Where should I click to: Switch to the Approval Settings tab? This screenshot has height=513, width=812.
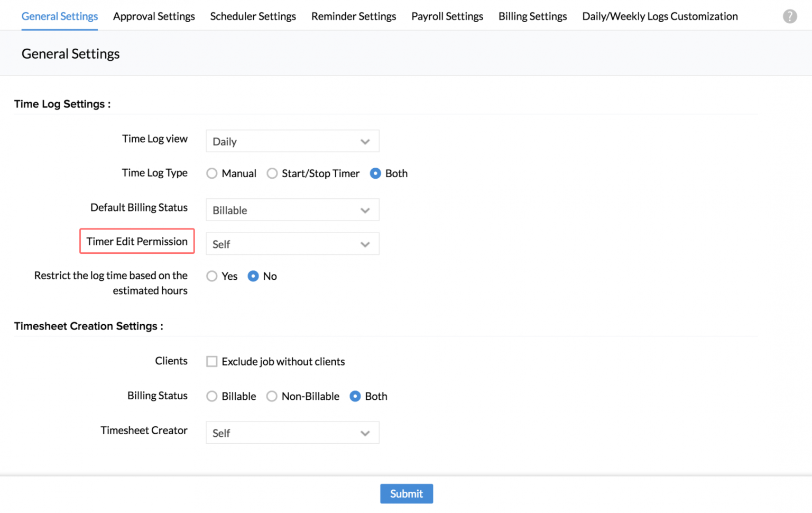[x=154, y=16]
